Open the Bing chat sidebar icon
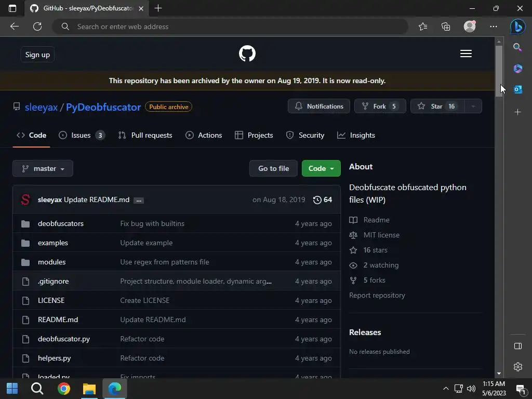 click(518, 26)
